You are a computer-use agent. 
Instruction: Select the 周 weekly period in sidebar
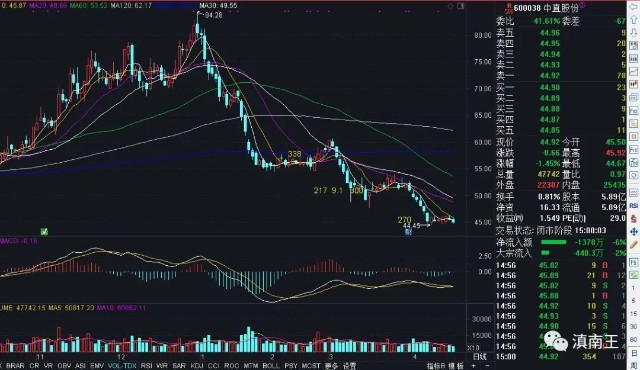click(633, 365)
